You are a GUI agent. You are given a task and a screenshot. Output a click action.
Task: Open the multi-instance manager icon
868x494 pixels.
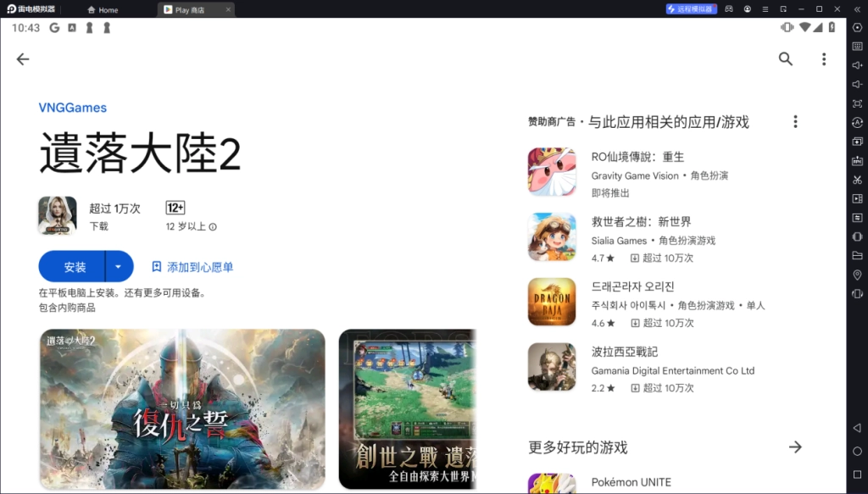pyautogui.click(x=858, y=142)
